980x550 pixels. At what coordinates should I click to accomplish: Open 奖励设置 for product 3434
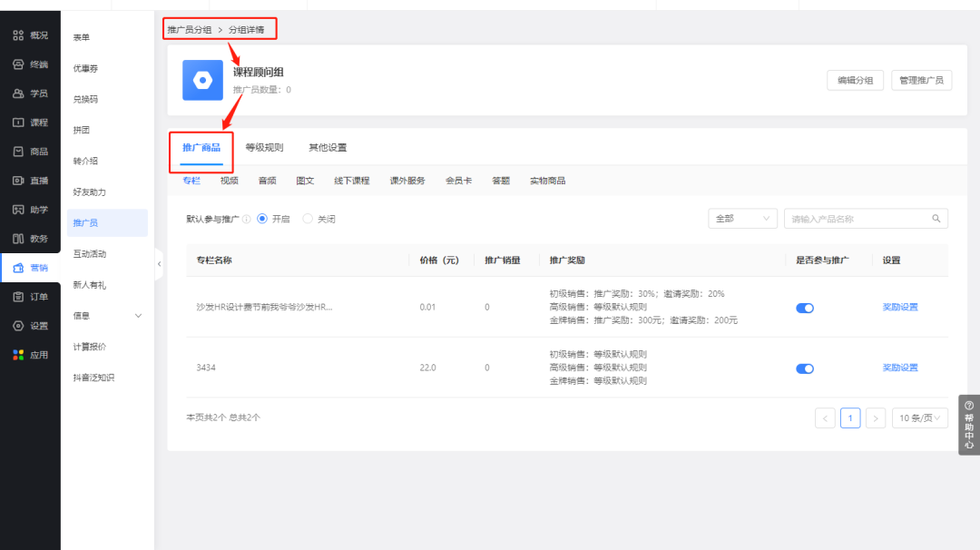(x=899, y=368)
